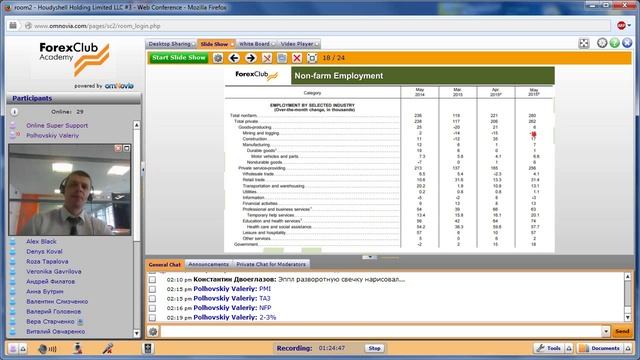640x360 pixels.
Task: Advance to the next slide arrow
Action: tap(251, 58)
